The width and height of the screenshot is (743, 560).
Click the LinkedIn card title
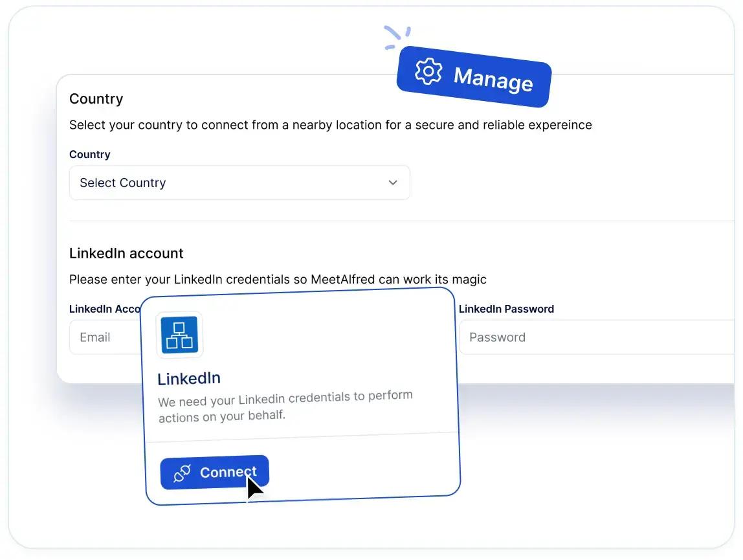(189, 378)
